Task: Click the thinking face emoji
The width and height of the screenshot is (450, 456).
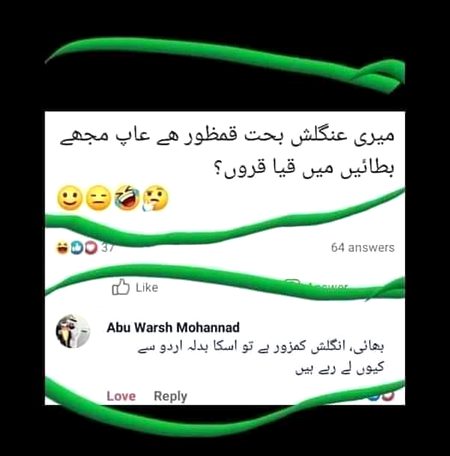Action: [x=155, y=198]
